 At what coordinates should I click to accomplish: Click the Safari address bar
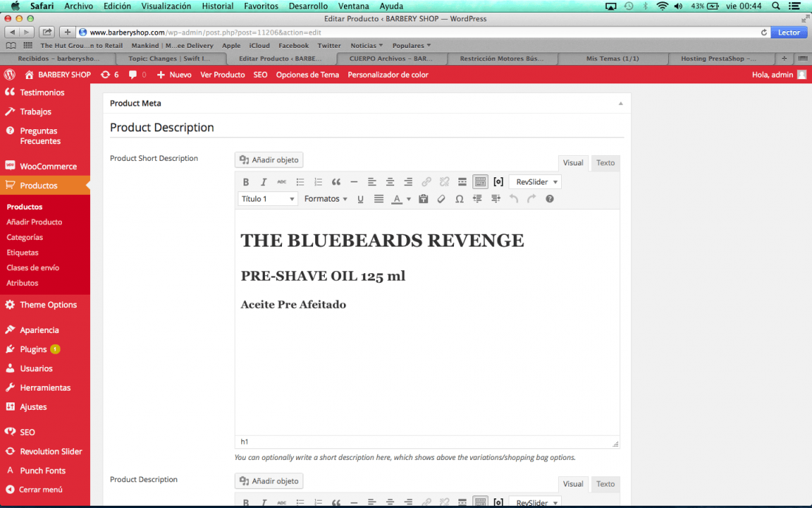tap(419, 32)
